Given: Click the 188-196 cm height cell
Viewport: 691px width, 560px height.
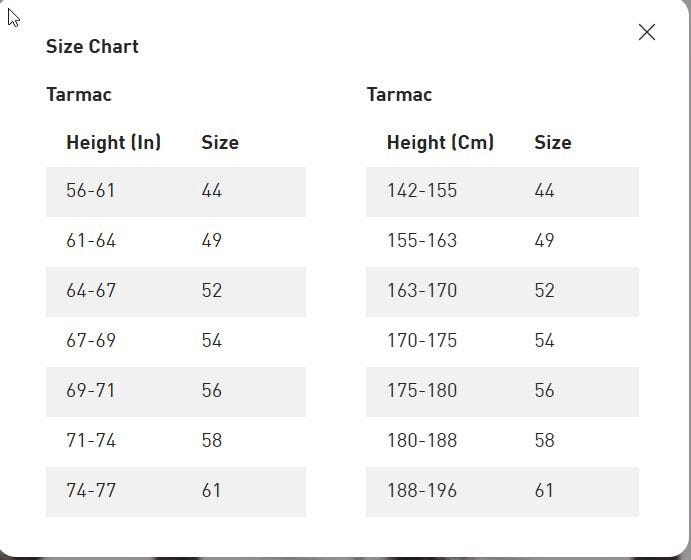Looking at the screenshot, I should tap(422, 491).
